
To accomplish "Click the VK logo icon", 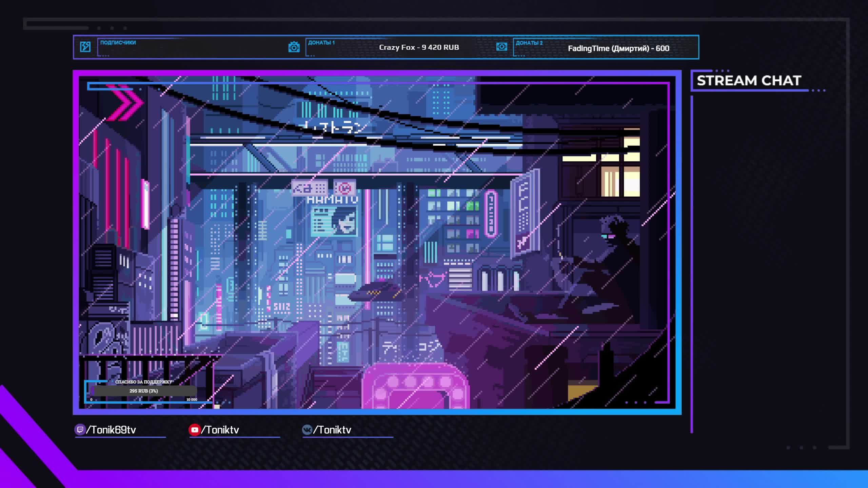I will click(307, 430).
